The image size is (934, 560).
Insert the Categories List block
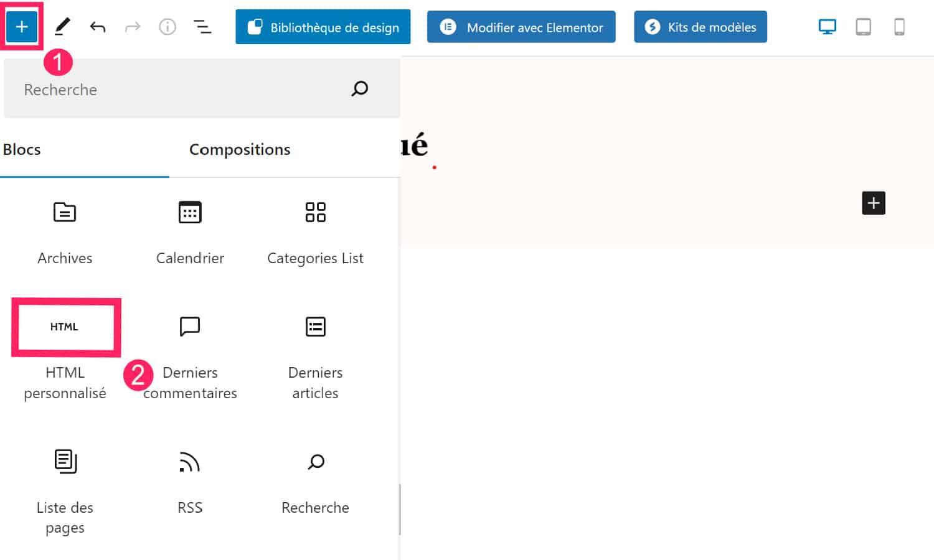[315, 233]
